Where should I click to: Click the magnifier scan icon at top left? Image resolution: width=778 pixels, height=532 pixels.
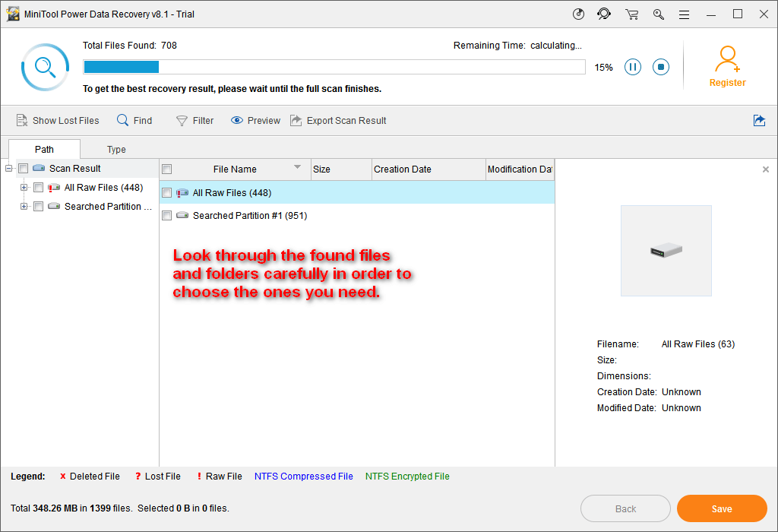tap(45, 67)
